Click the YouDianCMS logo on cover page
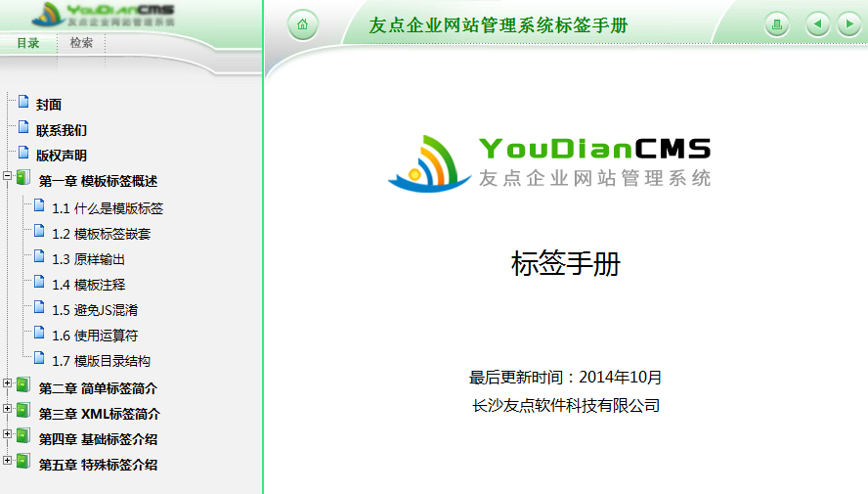868x494 pixels. (x=549, y=161)
